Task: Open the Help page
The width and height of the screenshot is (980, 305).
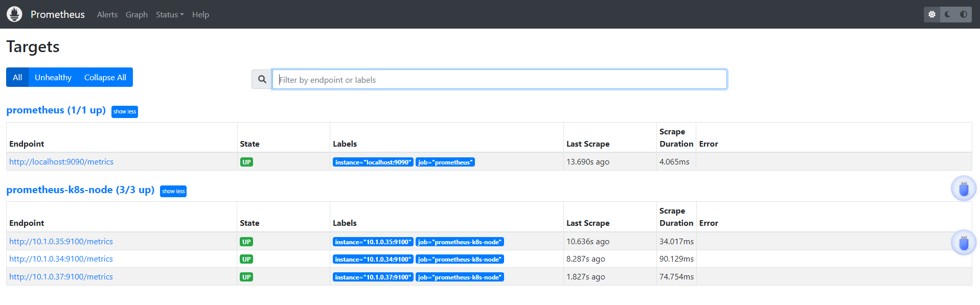Action: pyautogui.click(x=200, y=14)
